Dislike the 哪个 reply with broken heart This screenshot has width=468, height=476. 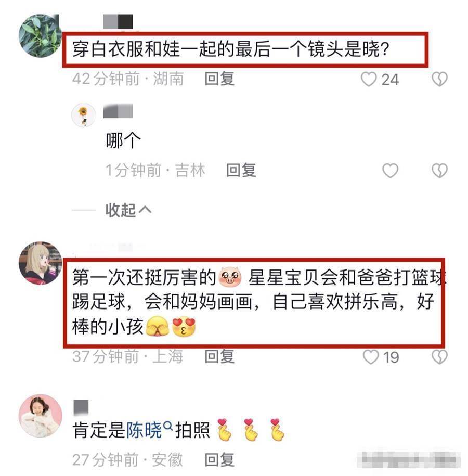click(439, 170)
